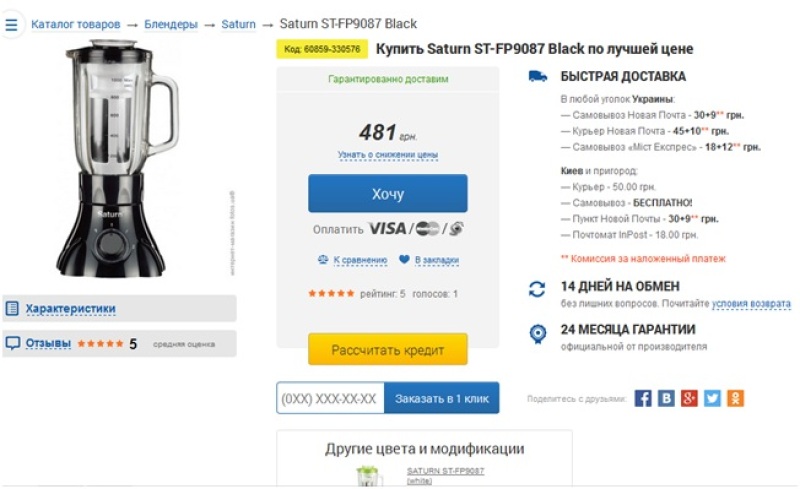Open the hamburger catalog menu icon
The height and width of the screenshot is (489, 800).
[x=12, y=24]
